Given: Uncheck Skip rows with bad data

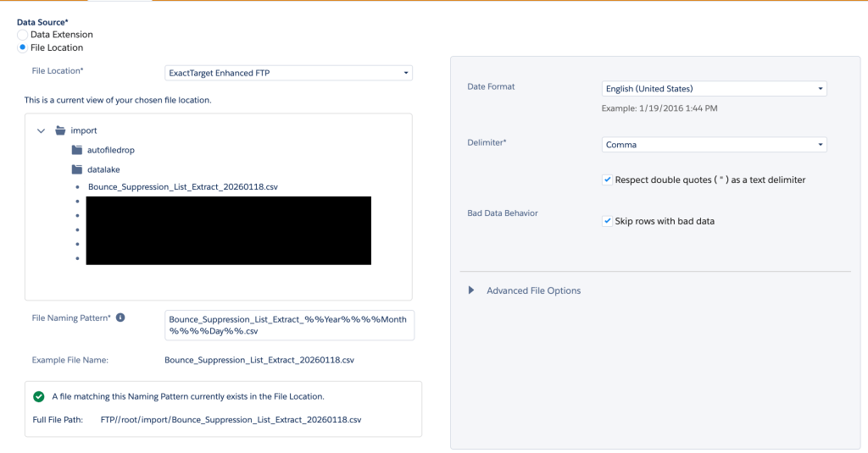Looking at the screenshot, I should pyautogui.click(x=607, y=221).
